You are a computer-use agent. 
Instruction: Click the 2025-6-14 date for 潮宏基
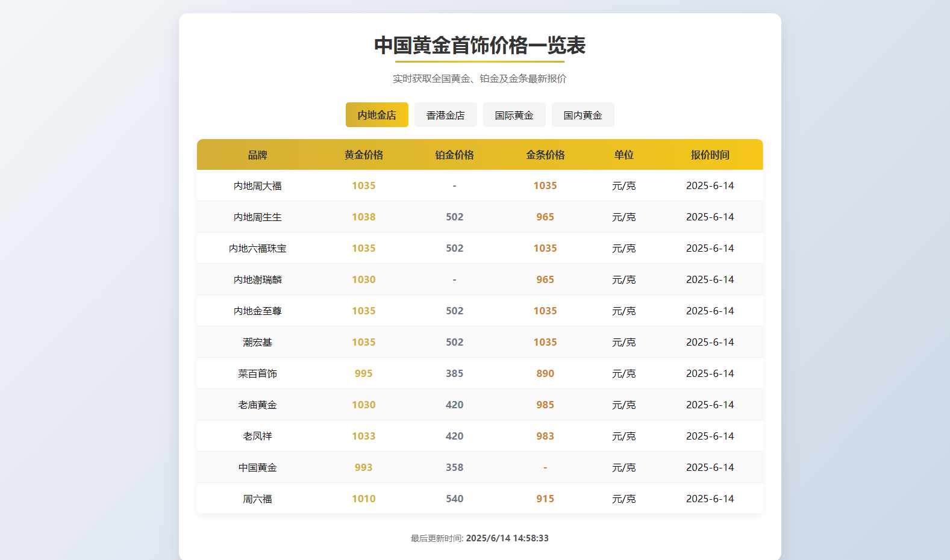710,342
